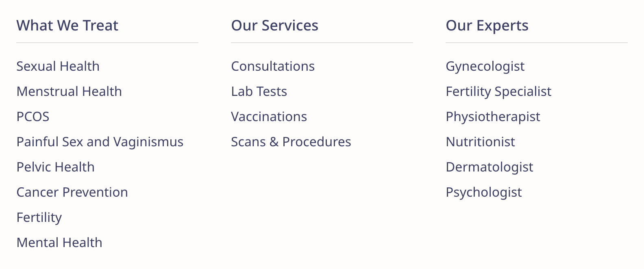Click the What We Treat heading
Viewport: 644px width, 269px height.
(x=67, y=25)
